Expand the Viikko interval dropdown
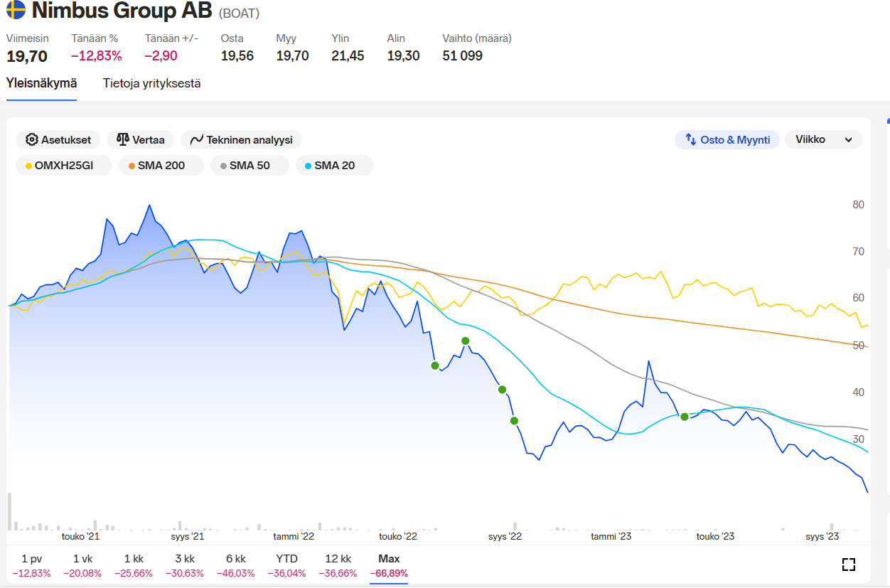 pyautogui.click(x=823, y=140)
